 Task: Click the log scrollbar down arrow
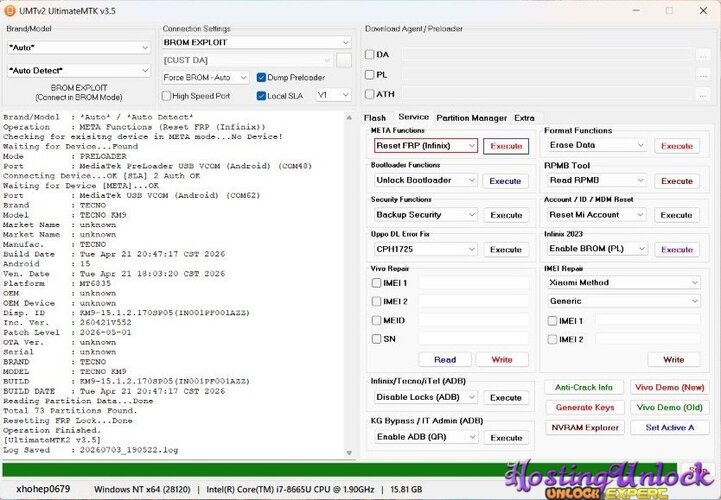click(x=349, y=453)
